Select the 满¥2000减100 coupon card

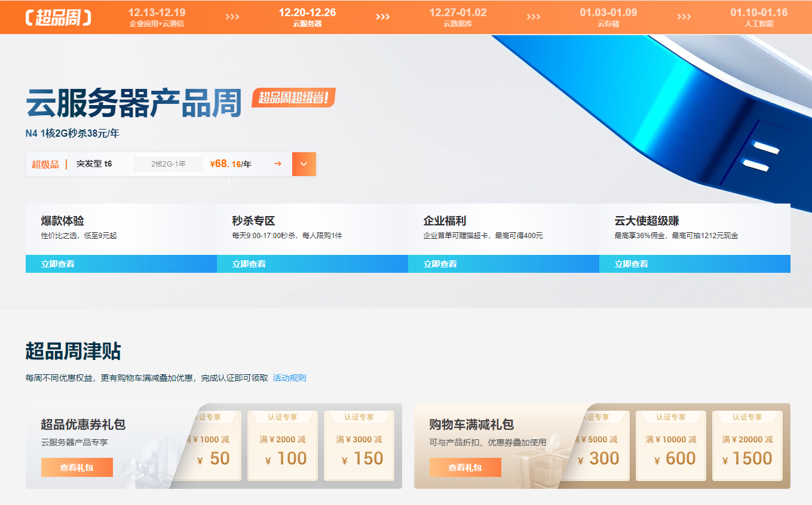(283, 446)
